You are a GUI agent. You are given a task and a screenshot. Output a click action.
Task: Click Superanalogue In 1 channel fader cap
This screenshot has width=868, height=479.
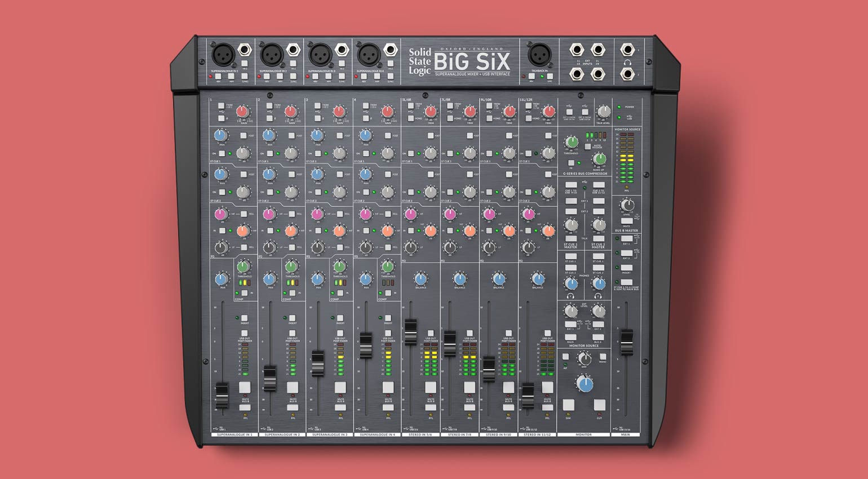point(222,396)
